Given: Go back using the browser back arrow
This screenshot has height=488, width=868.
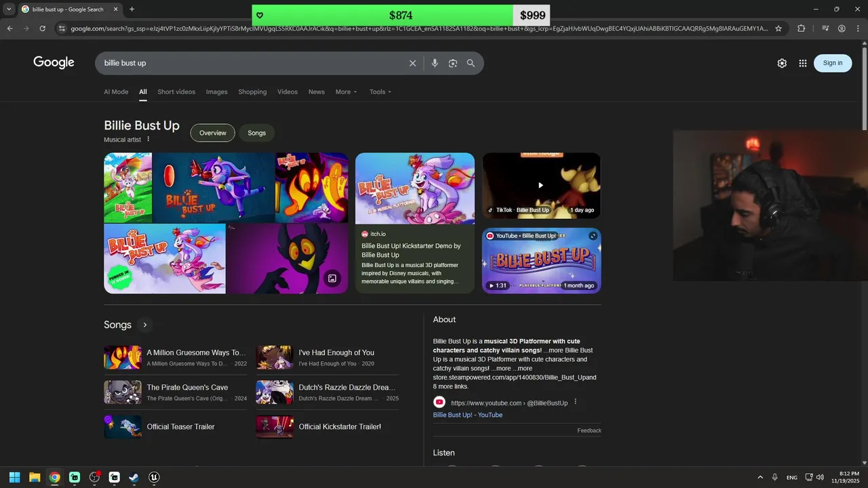Looking at the screenshot, I should (x=9, y=28).
